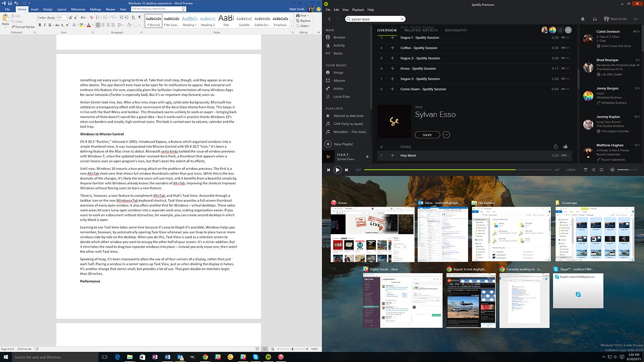Open Spotify Playback menu
The width and height of the screenshot is (644, 362).
tap(358, 9)
